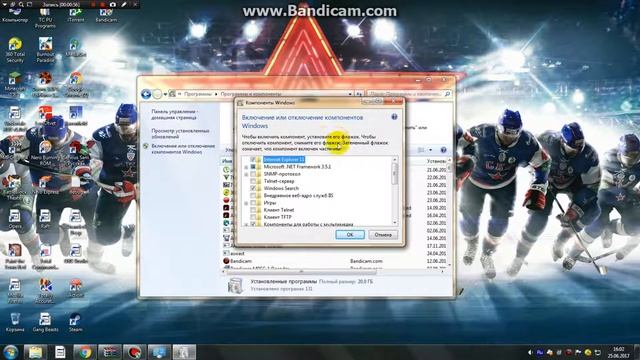Open uTorrent desktop shortcut

(76, 15)
